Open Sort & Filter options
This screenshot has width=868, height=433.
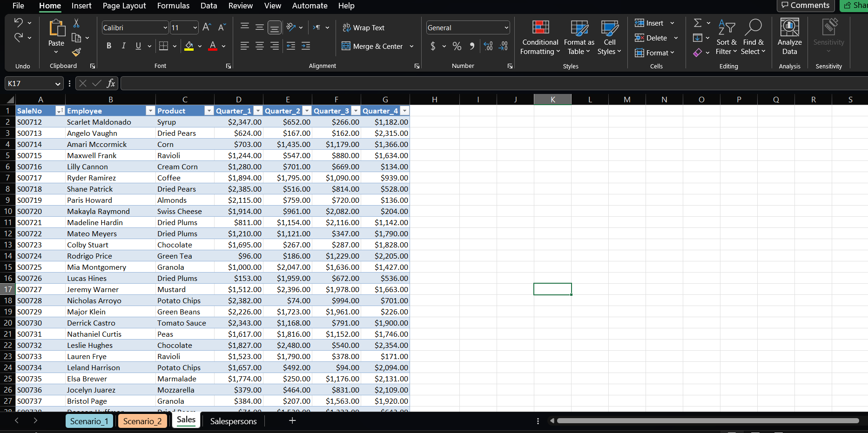pyautogui.click(x=727, y=38)
